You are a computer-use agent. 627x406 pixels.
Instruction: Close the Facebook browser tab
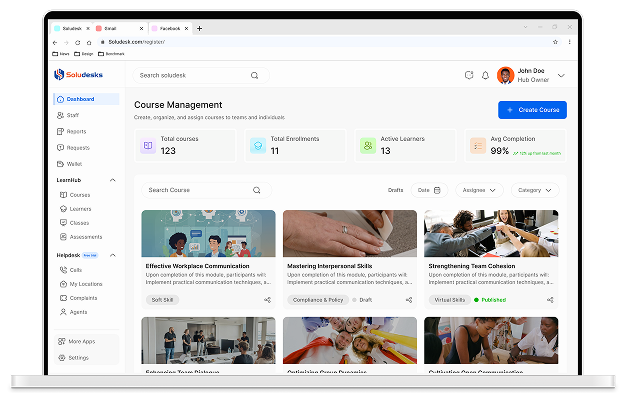tap(186, 28)
